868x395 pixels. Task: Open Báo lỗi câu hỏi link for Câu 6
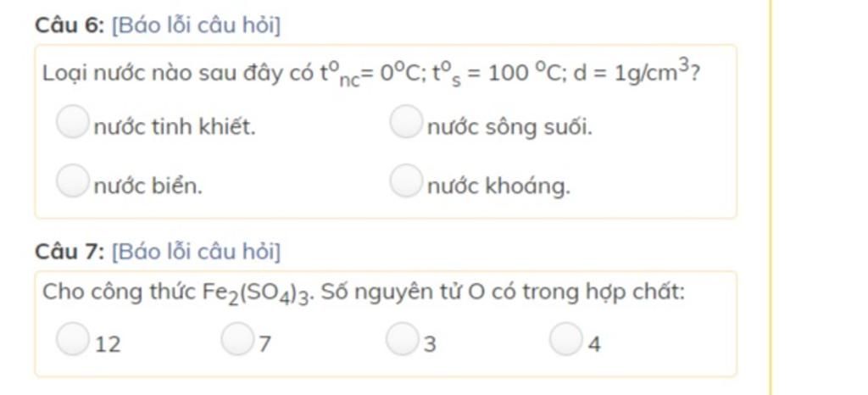coord(196,25)
